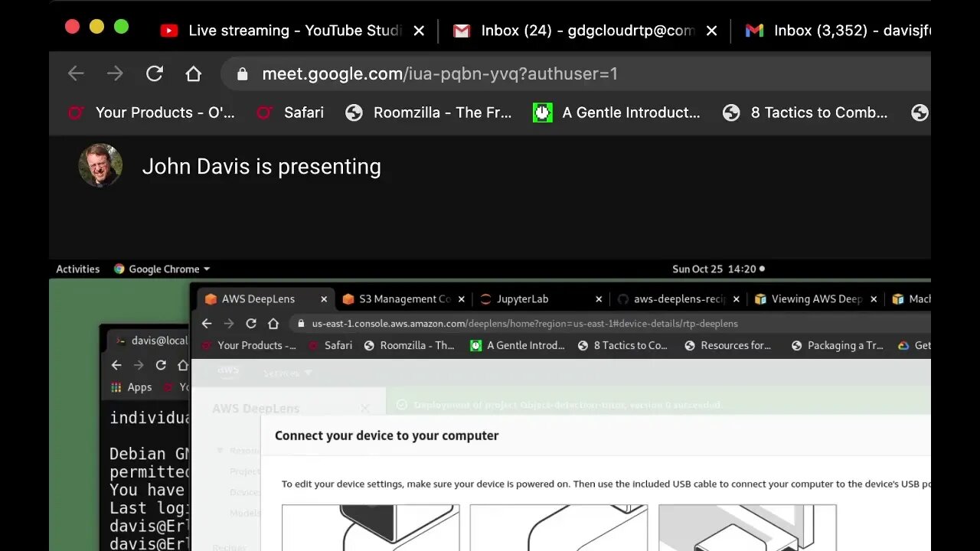Screen dimensions: 980x551
Task: Open Roomzilla bookmark in outer bookmarks bar
Action: (x=429, y=112)
